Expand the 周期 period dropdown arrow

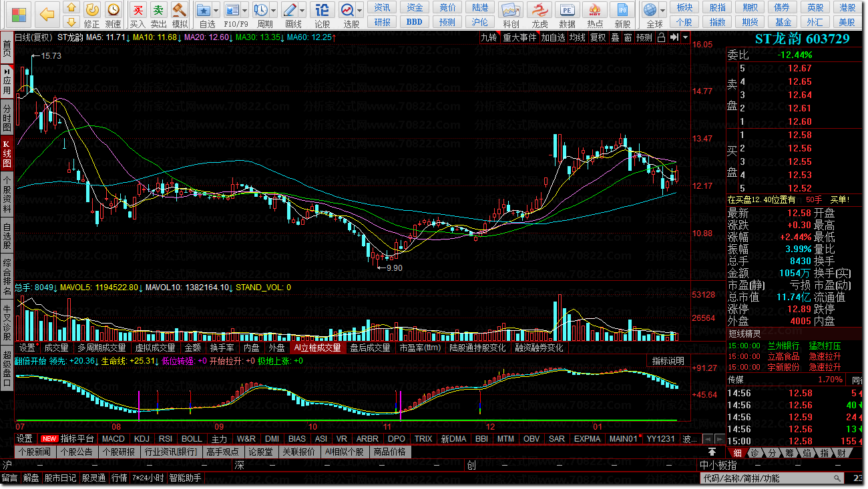(274, 11)
